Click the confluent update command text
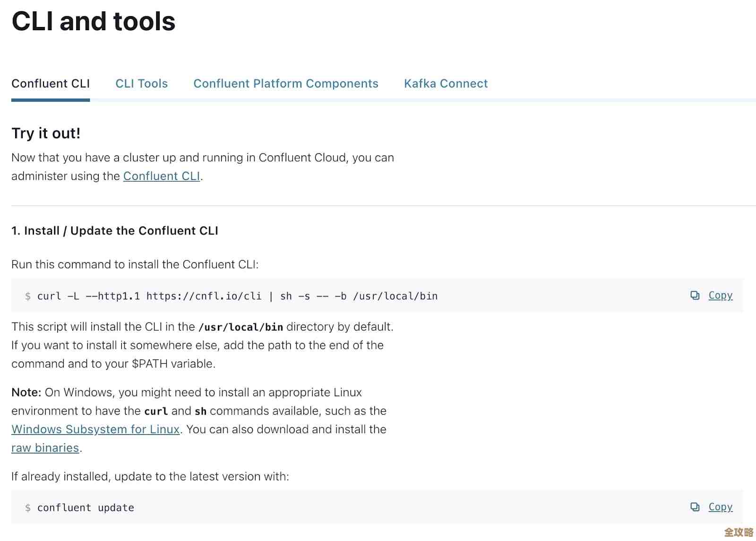Viewport: 756px width, 541px height. coord(86,508)
